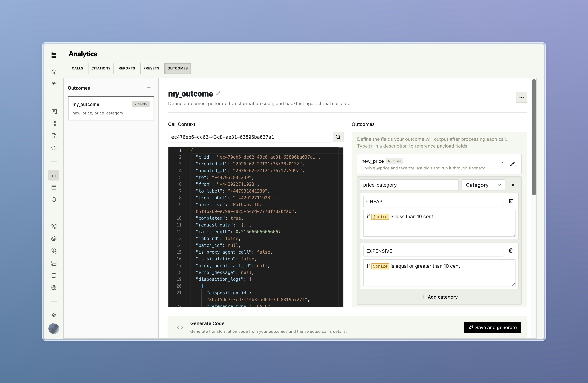Delete the CHEAP category via trash icon
The width and height of the screenshot is (588, 383).
point(511,201)
